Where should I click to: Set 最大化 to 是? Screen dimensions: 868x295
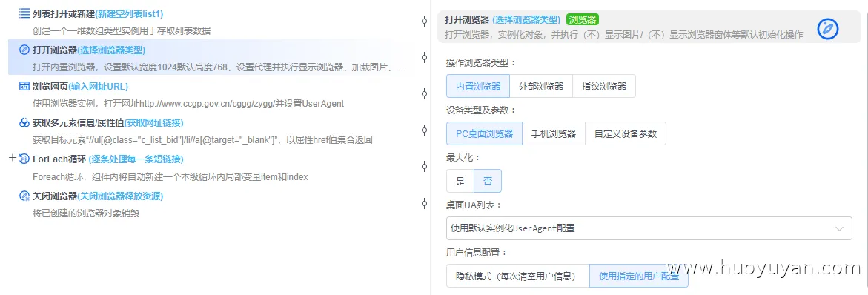(x=460, y=181)
